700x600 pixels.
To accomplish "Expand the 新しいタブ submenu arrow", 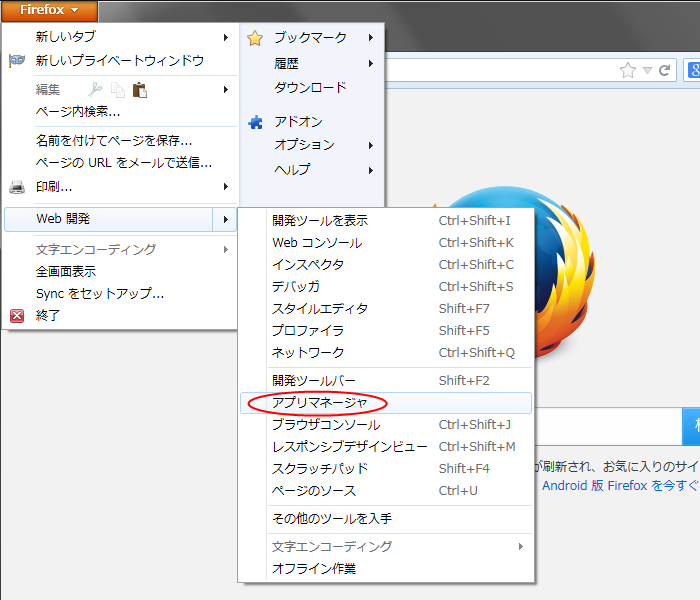I will pos(226,38).
